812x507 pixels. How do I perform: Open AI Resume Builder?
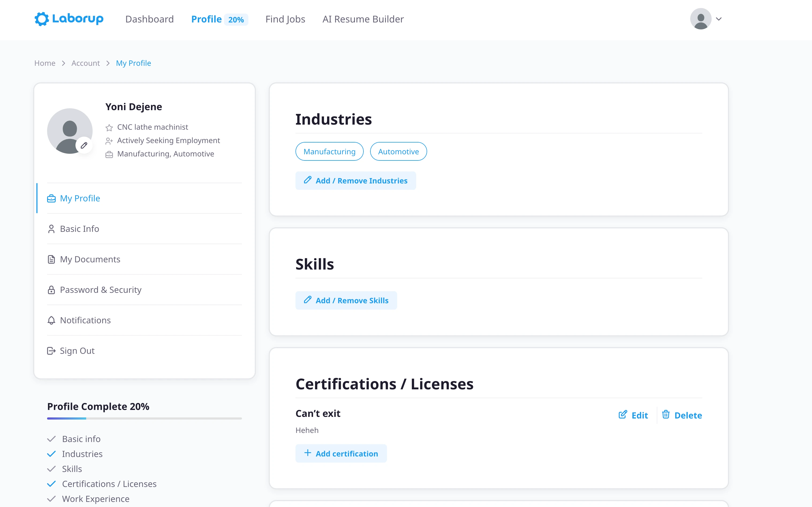click(363, 19)
